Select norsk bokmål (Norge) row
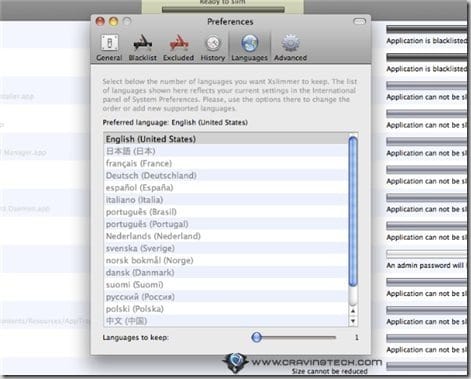 pyautogui.click(x=226, y=260)
